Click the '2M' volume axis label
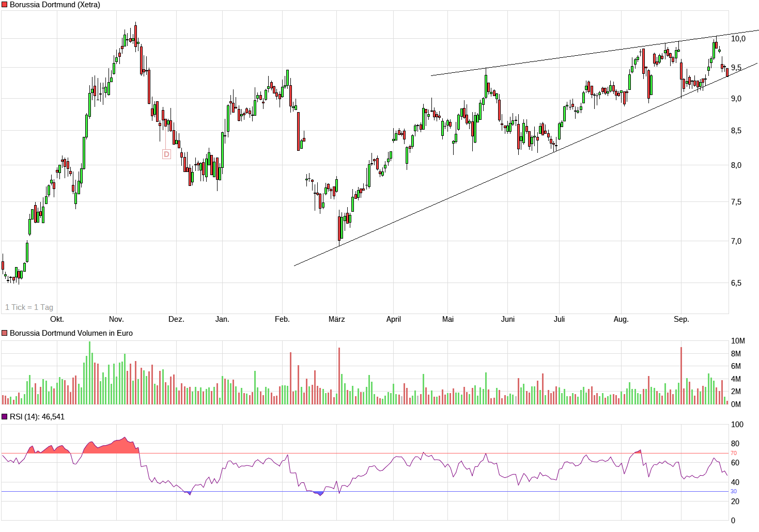 pyautogui.click(x=736, y=392)
